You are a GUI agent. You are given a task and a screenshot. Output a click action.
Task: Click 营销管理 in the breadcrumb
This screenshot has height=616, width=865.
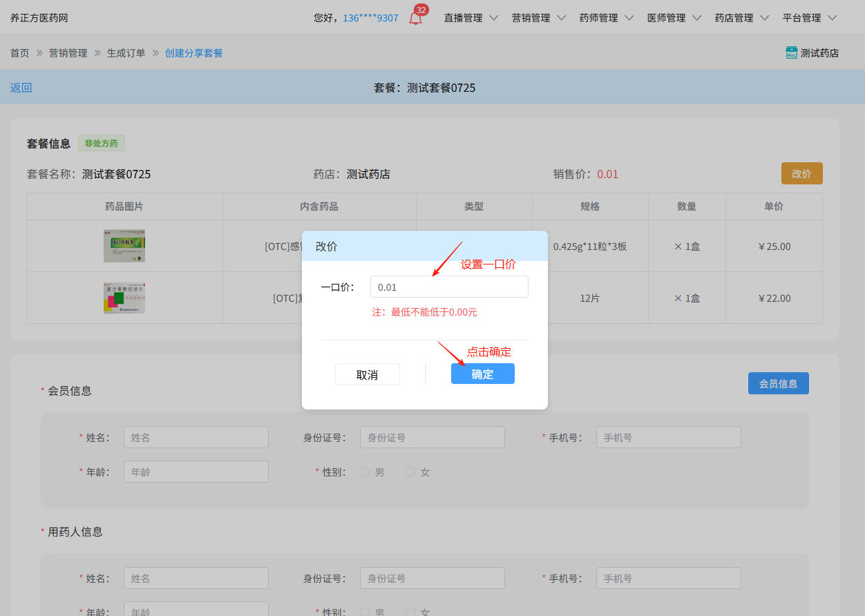point(68,52)
